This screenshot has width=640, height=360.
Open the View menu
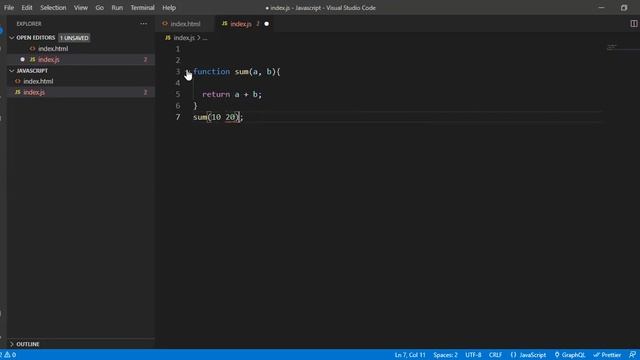[81, 8]
